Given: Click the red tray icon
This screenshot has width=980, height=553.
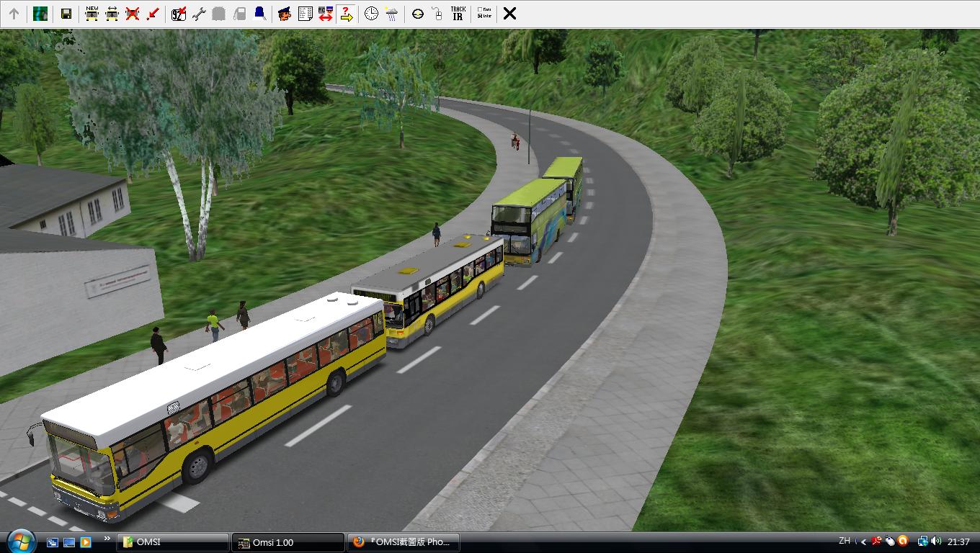Looking at the screenshot, I should tap(877, 541).
